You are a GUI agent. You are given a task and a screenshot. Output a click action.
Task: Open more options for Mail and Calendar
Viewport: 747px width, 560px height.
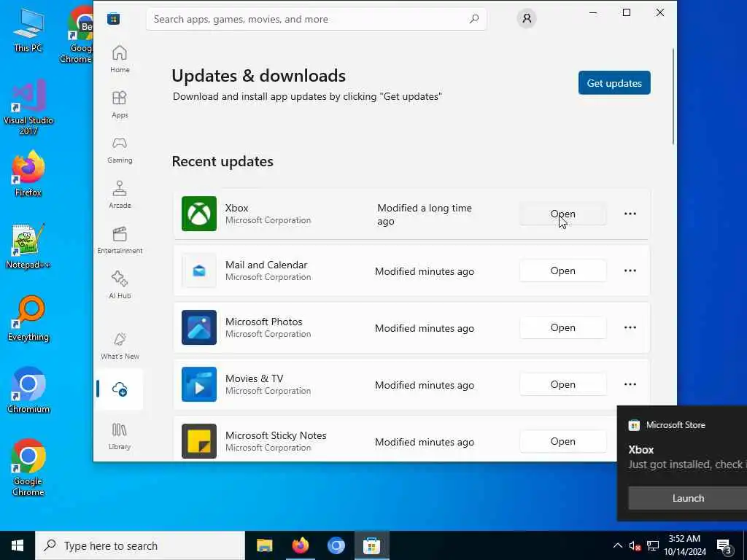tap(630, 271)
